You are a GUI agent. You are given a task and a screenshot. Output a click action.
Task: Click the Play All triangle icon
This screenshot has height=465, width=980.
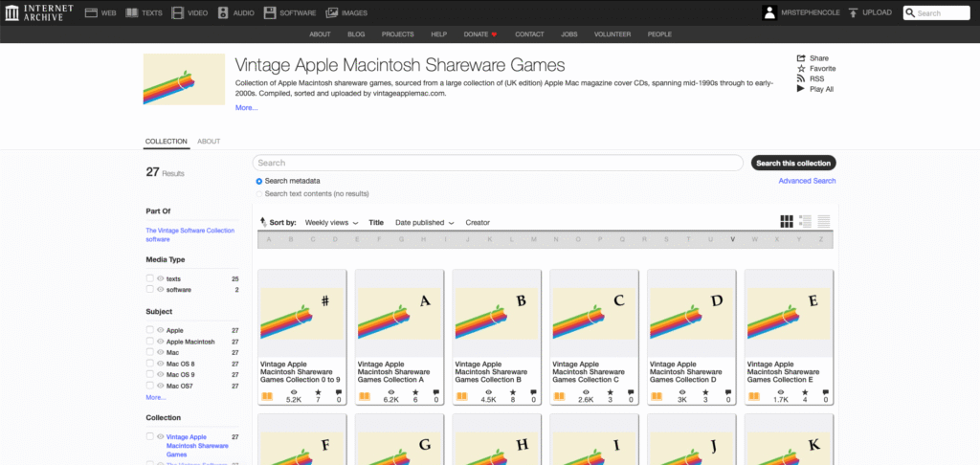click(801, 89)
